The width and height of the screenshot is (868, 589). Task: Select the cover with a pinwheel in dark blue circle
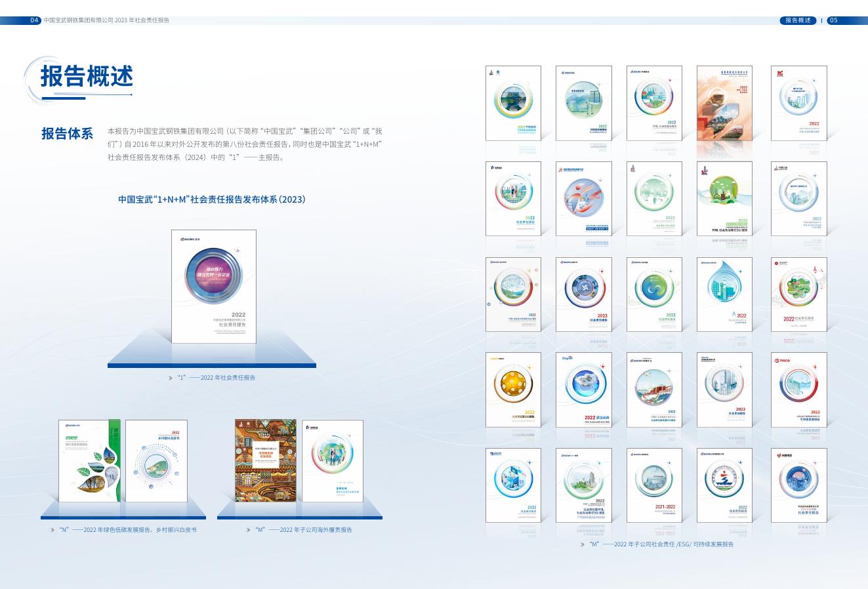[584, 294]
